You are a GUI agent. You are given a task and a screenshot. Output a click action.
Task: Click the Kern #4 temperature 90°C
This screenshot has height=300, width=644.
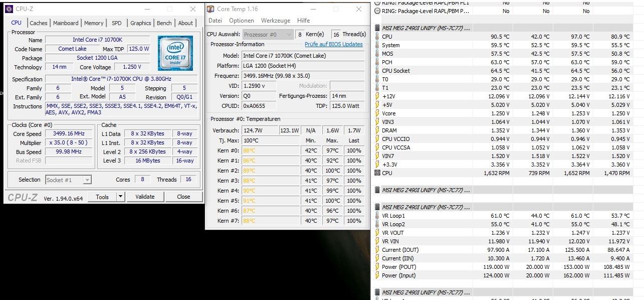coord(271,191)
